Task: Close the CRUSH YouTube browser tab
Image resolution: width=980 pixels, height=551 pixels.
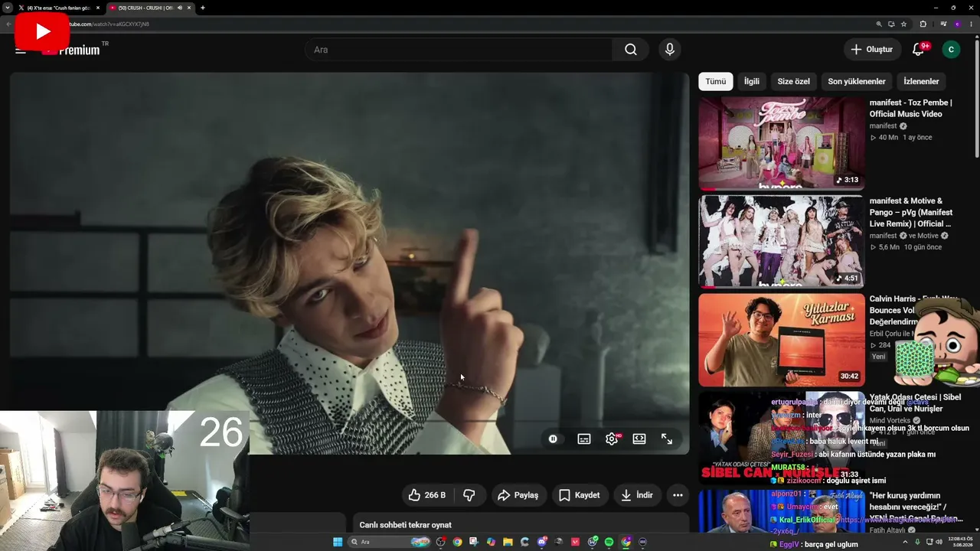Action: click(x=189, y=8)
